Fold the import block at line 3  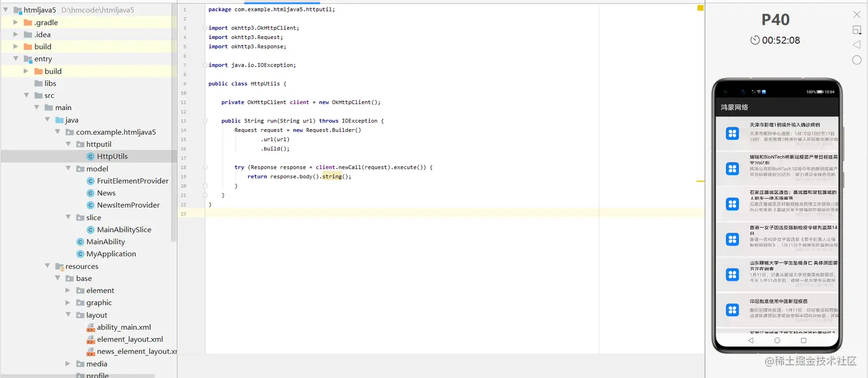tap(205, 28)
